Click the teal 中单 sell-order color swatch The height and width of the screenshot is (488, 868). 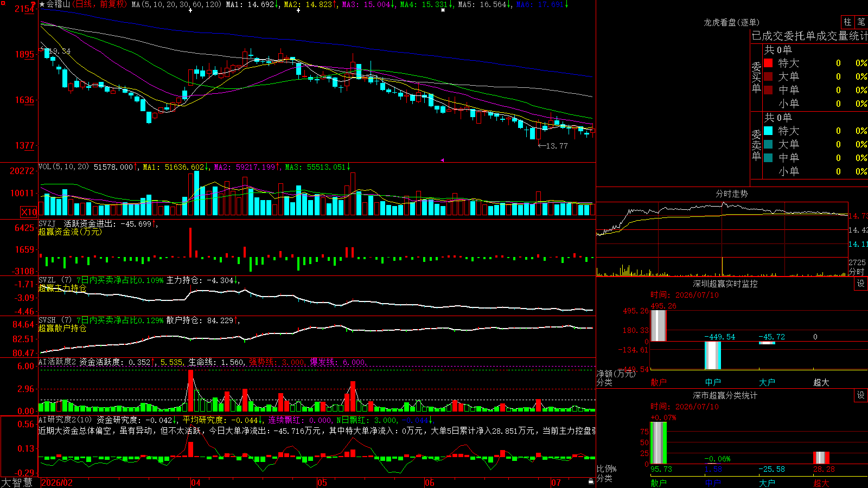point(768,158)
